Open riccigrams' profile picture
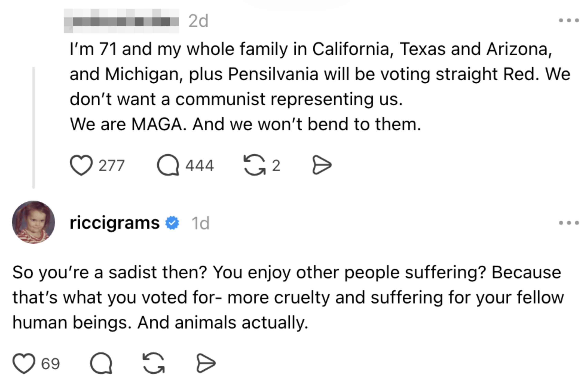The height and width of the screenshot is (389, 588). tap(34, 222)
